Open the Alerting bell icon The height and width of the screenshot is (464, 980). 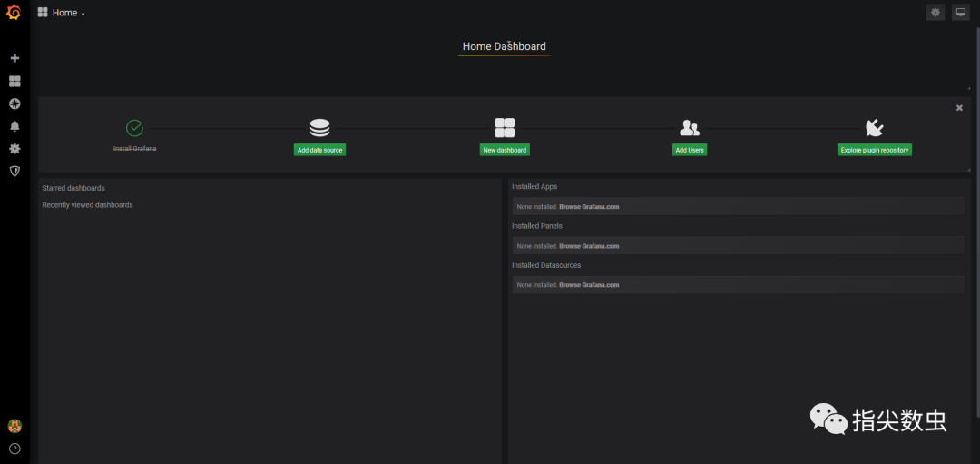15,126
